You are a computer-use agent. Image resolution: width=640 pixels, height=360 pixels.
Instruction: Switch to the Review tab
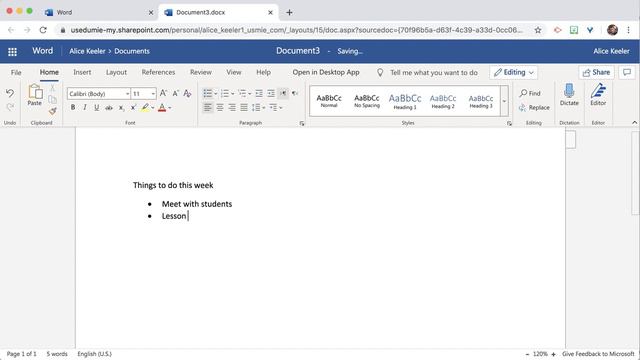click(201, 72)
